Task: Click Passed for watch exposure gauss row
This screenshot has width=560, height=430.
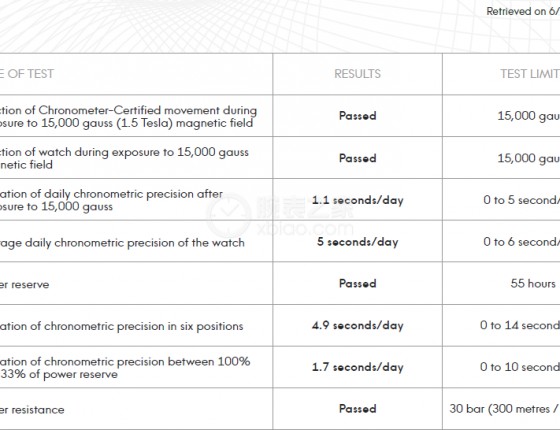Action: click(x=358, y=158)
